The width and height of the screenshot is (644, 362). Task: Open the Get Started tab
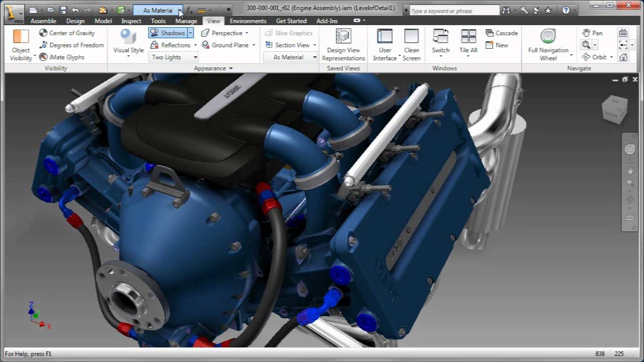click(291, 21)
